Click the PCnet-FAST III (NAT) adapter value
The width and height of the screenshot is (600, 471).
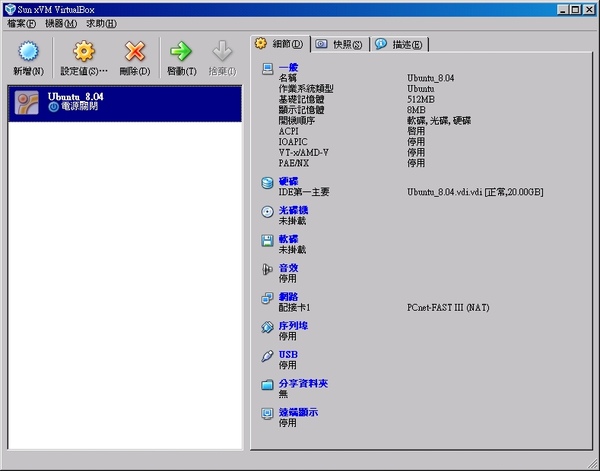448,308
